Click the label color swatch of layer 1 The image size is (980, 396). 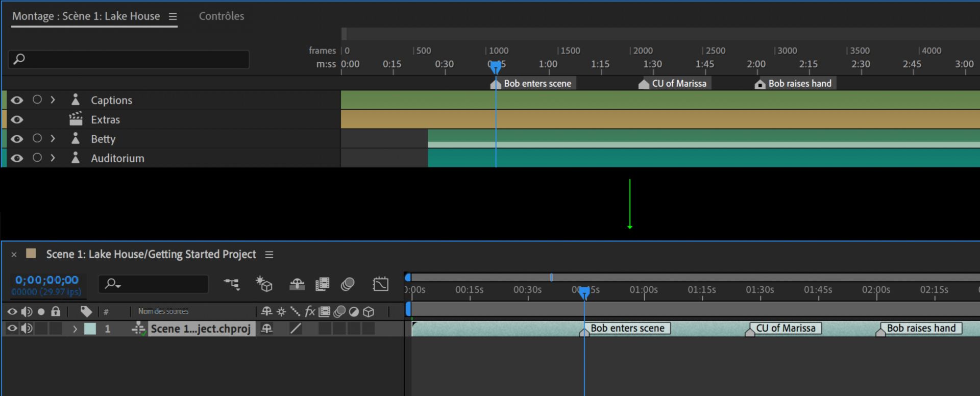point(90,329)
